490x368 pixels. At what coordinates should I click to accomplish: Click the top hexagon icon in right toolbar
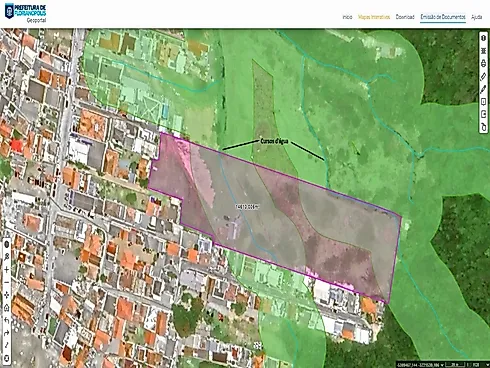(x=483, y=38)
